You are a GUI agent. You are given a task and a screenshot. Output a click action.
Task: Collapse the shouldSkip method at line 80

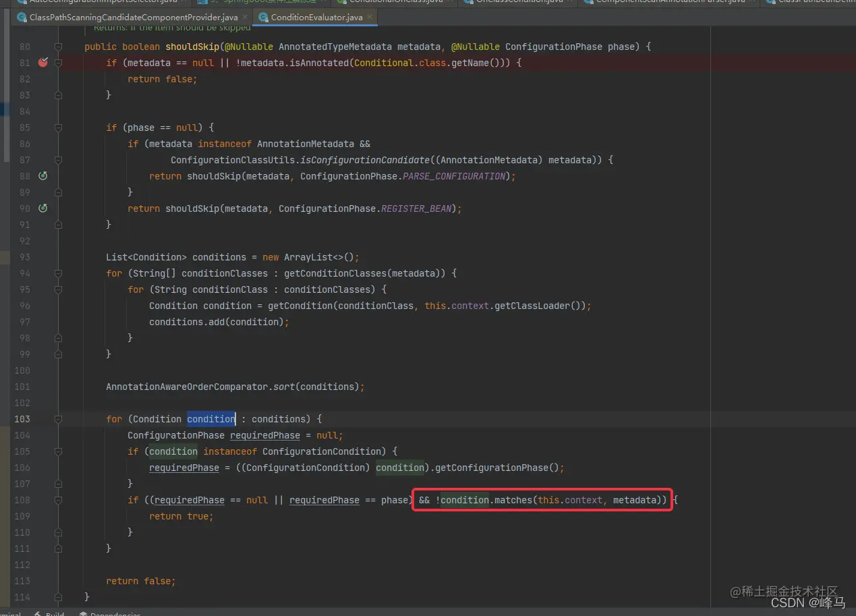[x=58, y=47]
